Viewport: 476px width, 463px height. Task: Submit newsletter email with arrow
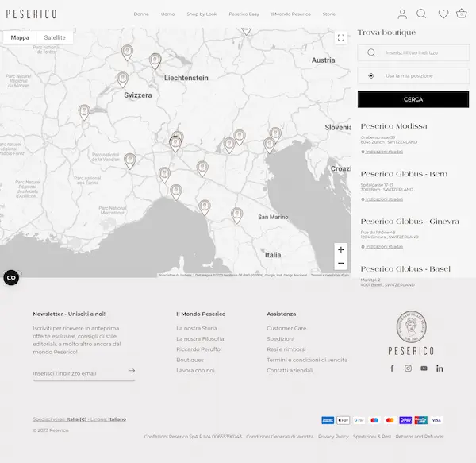[131, 370]
